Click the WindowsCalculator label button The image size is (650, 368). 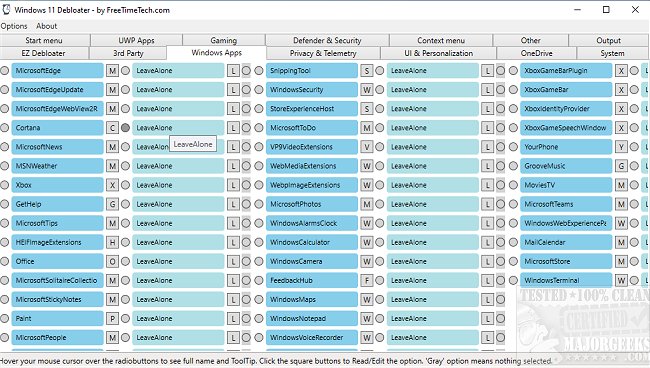312,242
